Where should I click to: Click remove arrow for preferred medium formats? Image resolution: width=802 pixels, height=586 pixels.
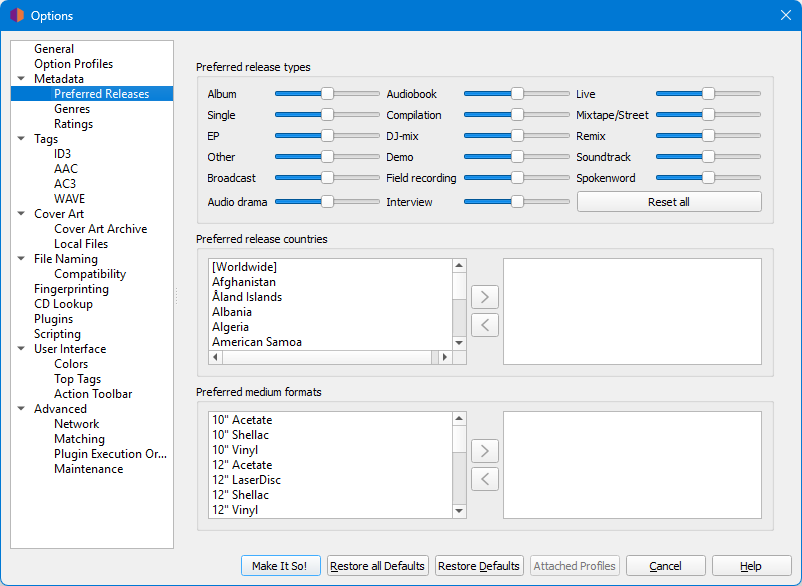point(484,479)
